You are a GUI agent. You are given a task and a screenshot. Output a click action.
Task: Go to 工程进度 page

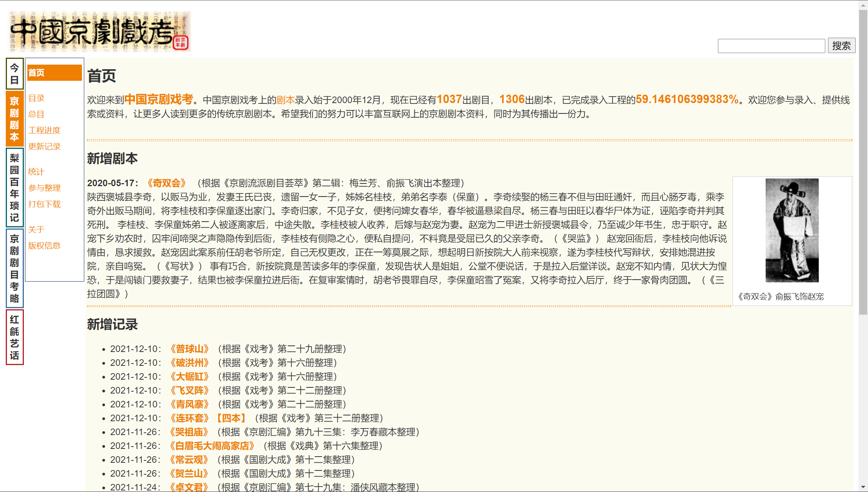pyautogui.click(x=44, y=130)
